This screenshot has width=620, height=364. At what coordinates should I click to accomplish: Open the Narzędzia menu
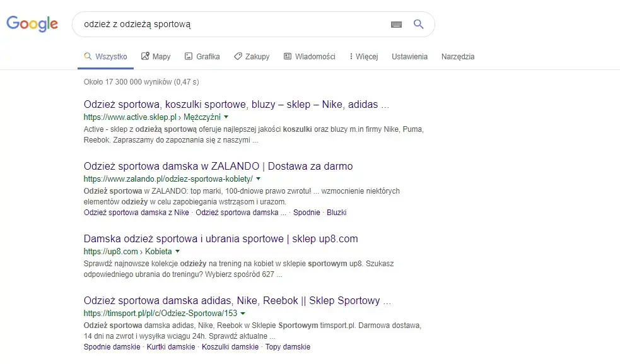(458, 56)
